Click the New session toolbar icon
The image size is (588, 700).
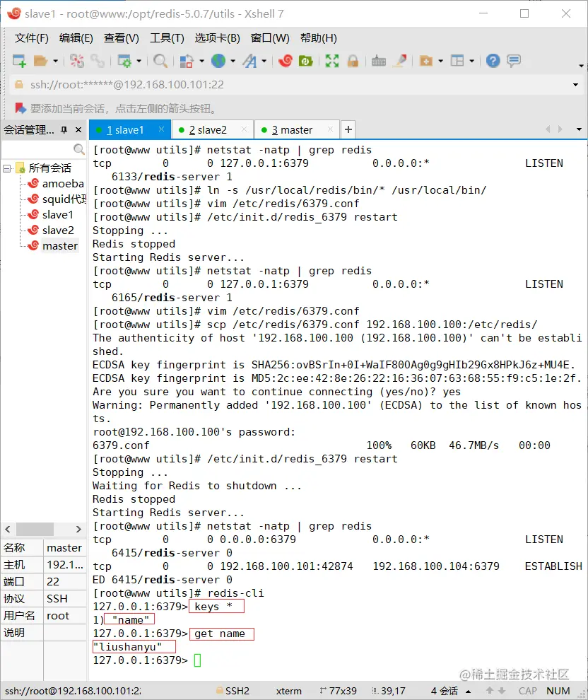click(19, 61)
